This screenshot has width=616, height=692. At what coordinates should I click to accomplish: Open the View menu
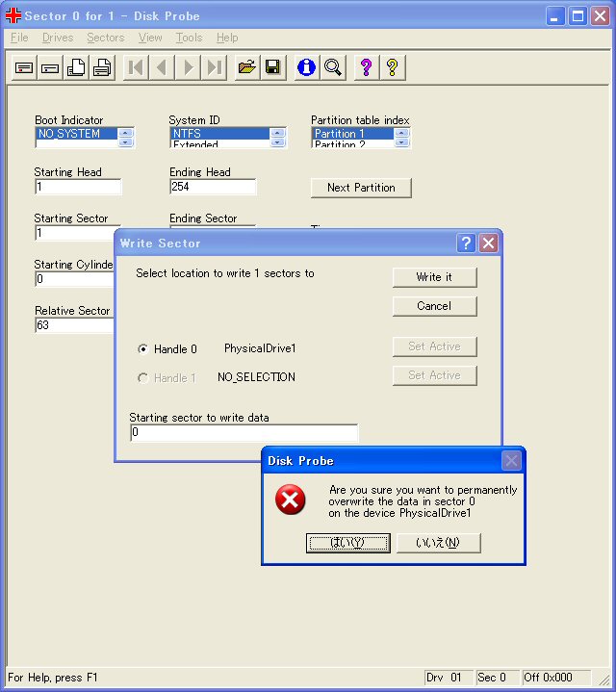coord(150,38)
